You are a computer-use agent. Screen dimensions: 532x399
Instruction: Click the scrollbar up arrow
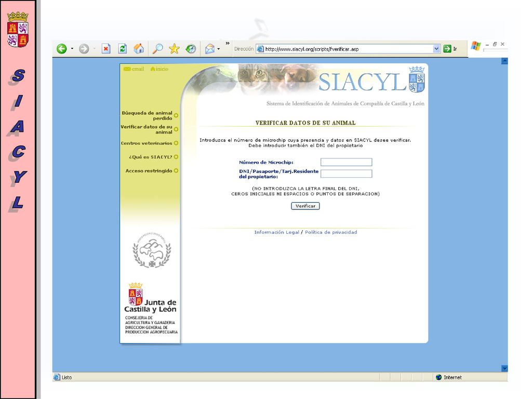pos(504,61)
